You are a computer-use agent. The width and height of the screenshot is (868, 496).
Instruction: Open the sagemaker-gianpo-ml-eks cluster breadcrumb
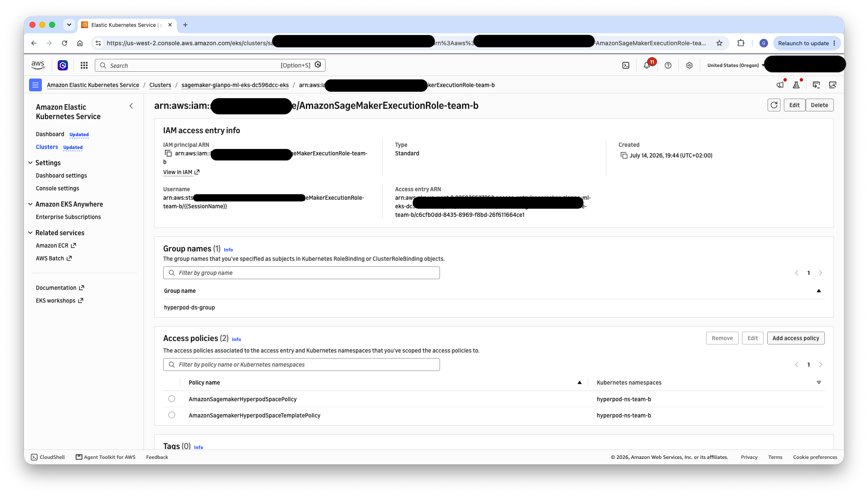tap(235, 85)
